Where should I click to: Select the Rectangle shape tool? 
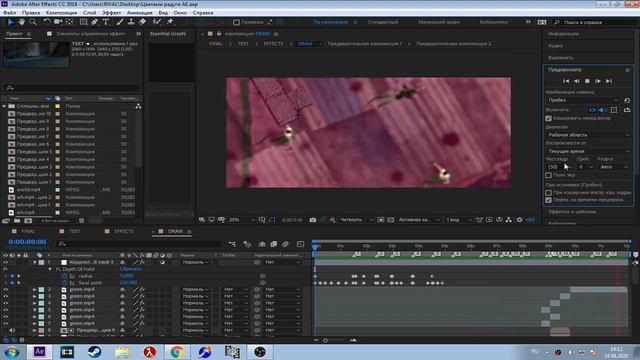(83, 22)
